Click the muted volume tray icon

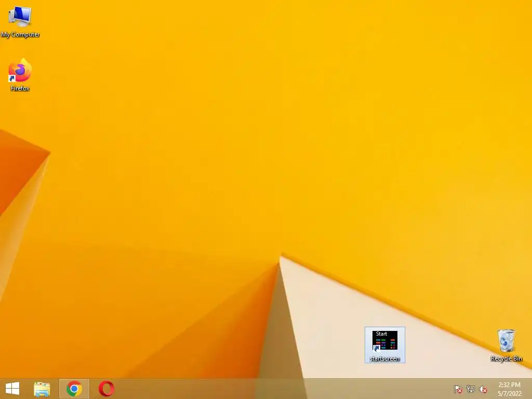pyautogui.click(x=483, y=389)
